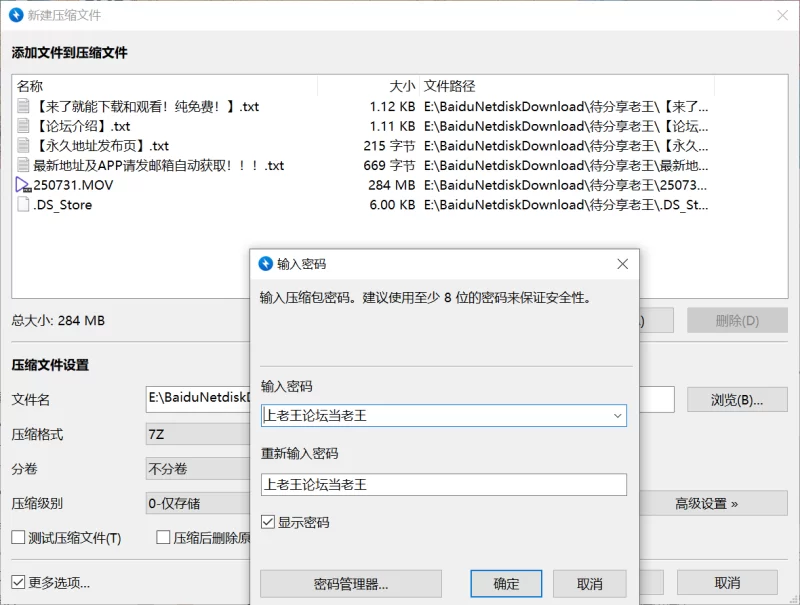
Task: Open the 分卷 不分卷 dropdown
Action: point(197,469)
